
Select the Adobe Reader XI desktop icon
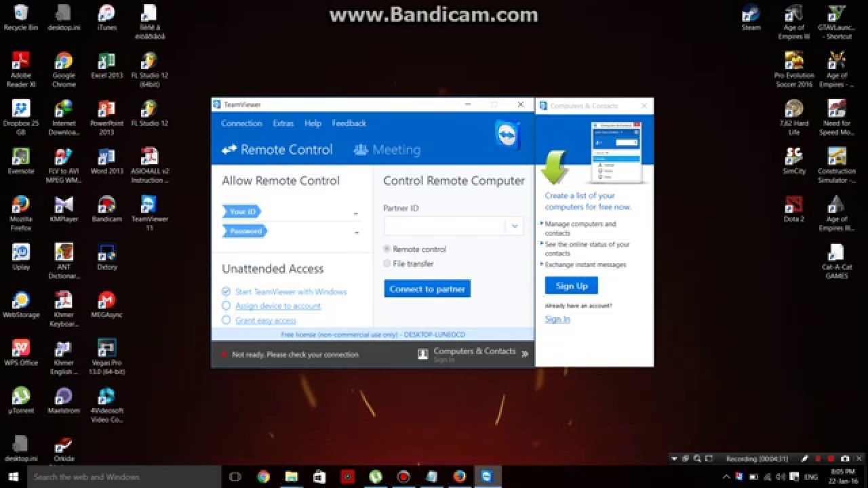coord(20,70)
